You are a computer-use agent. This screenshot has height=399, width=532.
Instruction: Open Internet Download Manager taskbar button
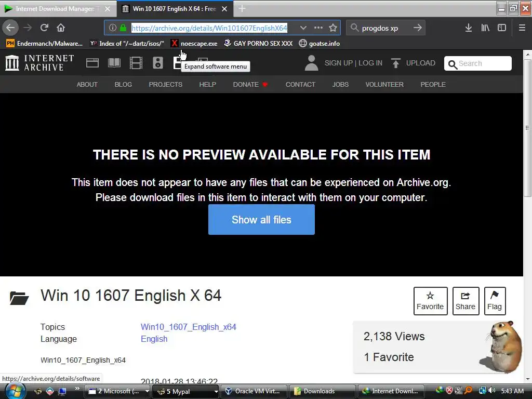391,391
